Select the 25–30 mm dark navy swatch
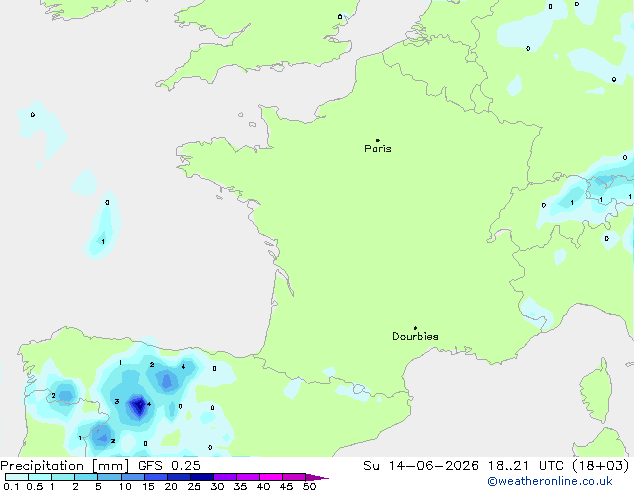 pos(201,477)
